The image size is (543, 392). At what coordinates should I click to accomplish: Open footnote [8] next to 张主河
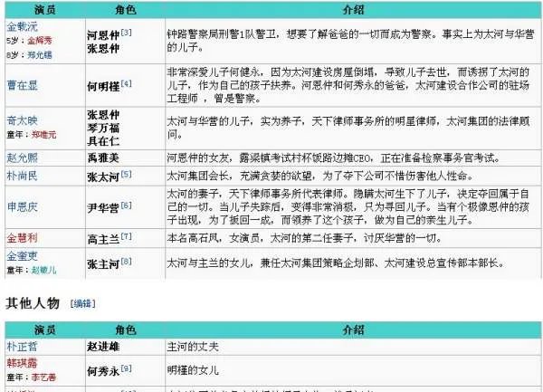[x=126, y=262]
